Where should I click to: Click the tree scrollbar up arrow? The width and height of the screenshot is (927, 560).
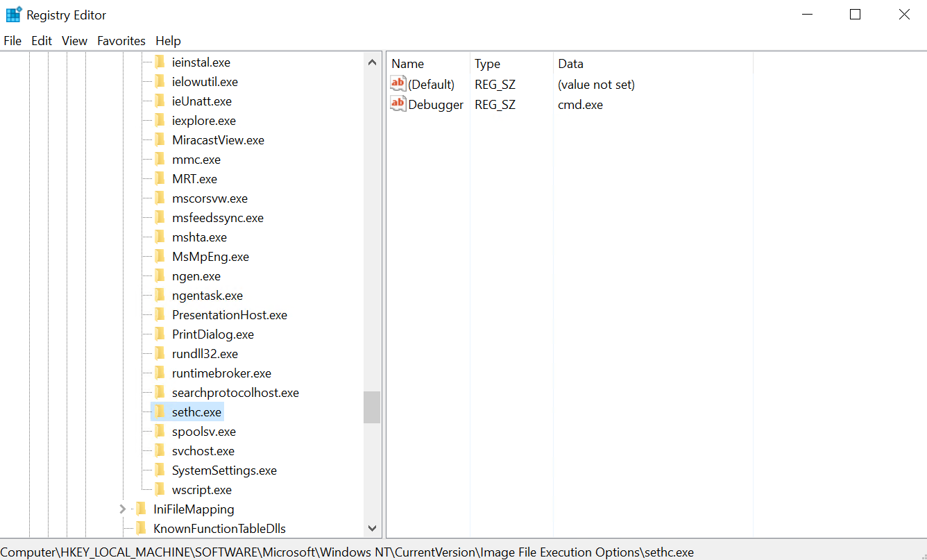coord(372,62)
